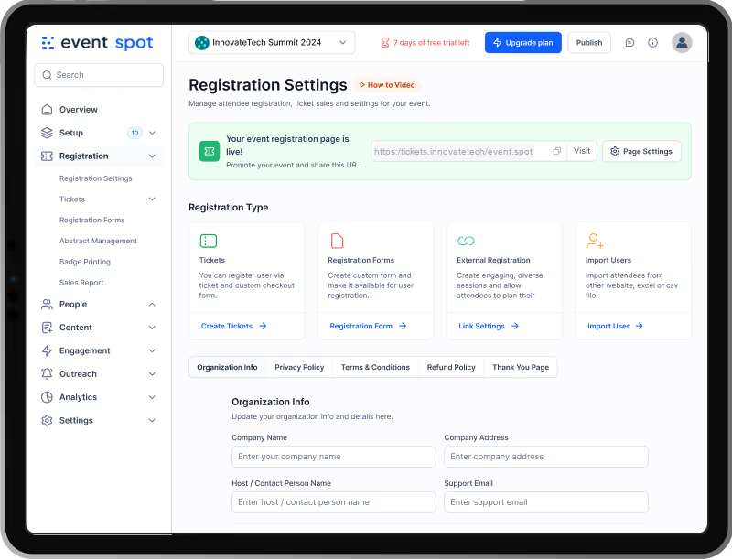Click the Setup layers icon in sidebar
This screenshot has height=560, width=732.
click(47, 133)
